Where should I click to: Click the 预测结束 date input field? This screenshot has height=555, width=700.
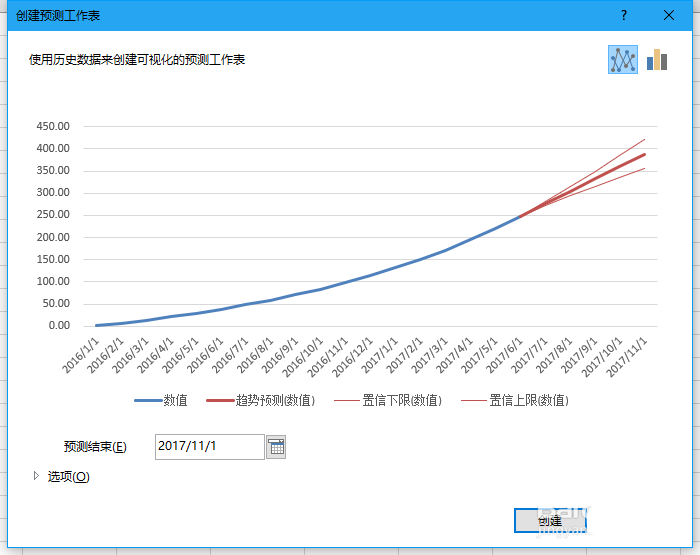click(x=210, y=447)
